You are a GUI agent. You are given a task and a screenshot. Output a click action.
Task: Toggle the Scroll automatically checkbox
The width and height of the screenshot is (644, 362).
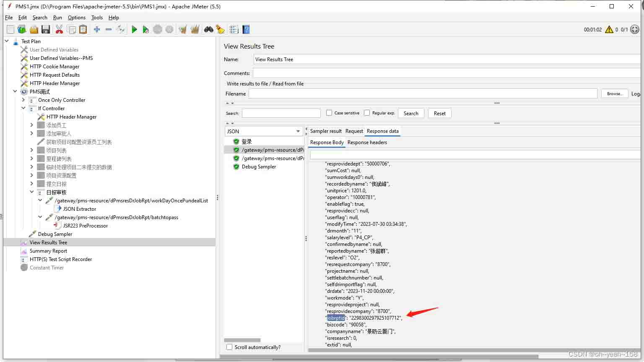[x=229, y=347]
